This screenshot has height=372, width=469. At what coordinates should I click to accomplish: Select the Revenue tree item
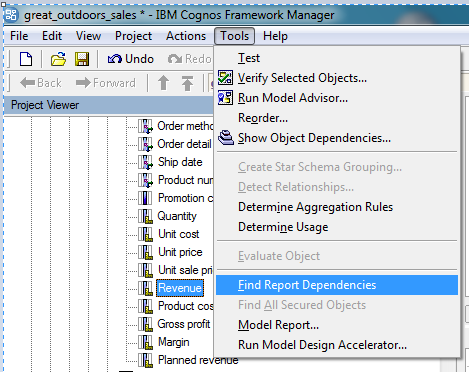(x=180, y=288)
